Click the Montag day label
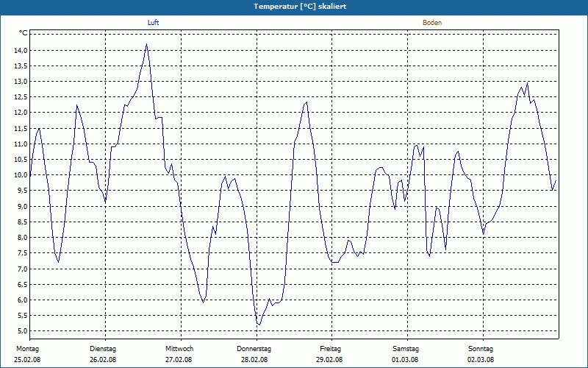 tap(27, 349)
